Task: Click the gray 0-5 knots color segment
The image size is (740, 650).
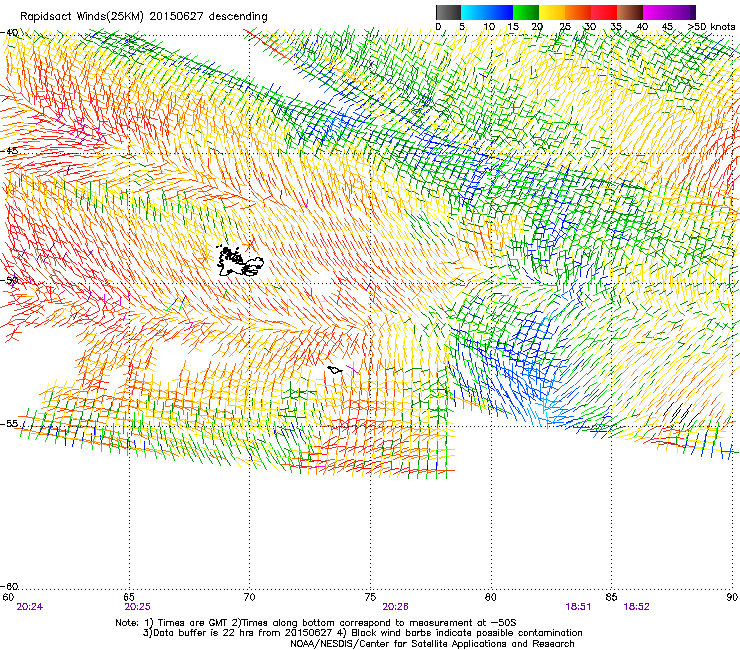Action: [448, 12]
